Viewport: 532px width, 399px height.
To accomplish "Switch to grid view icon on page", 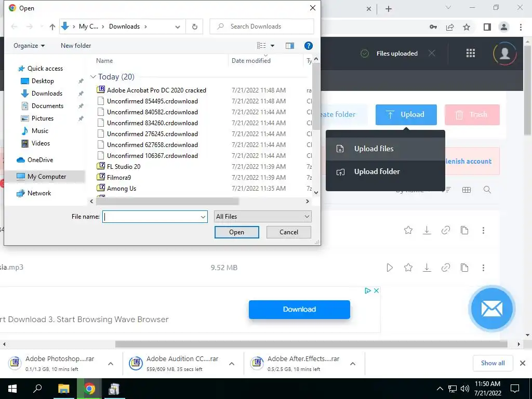I will [x=467, y=190].
